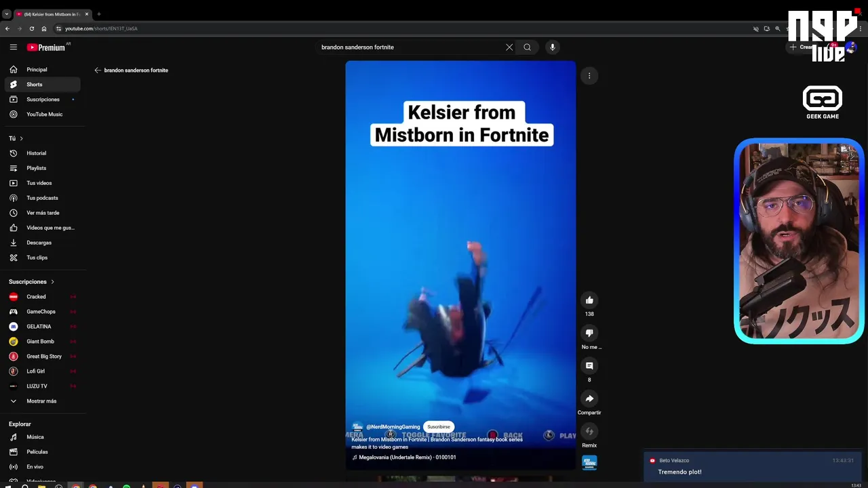The width and height of the screenshot is (868, 488).
Task: Subscribe with the Suscribirse button
Action: point(438,427)
